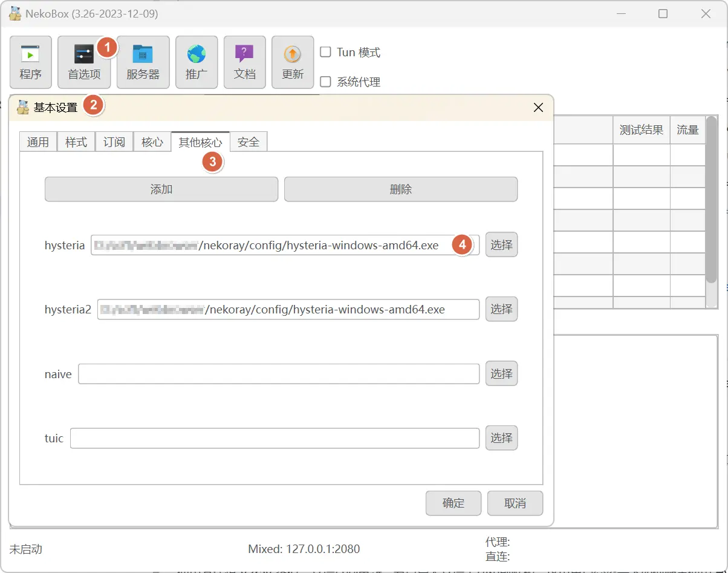Open the 核心 tab

tap(152, 142)
